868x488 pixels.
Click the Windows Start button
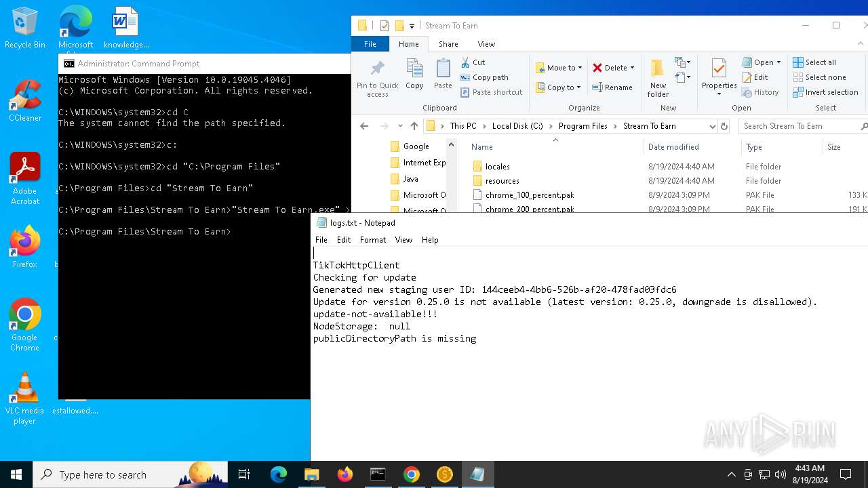tap(16, 474)
